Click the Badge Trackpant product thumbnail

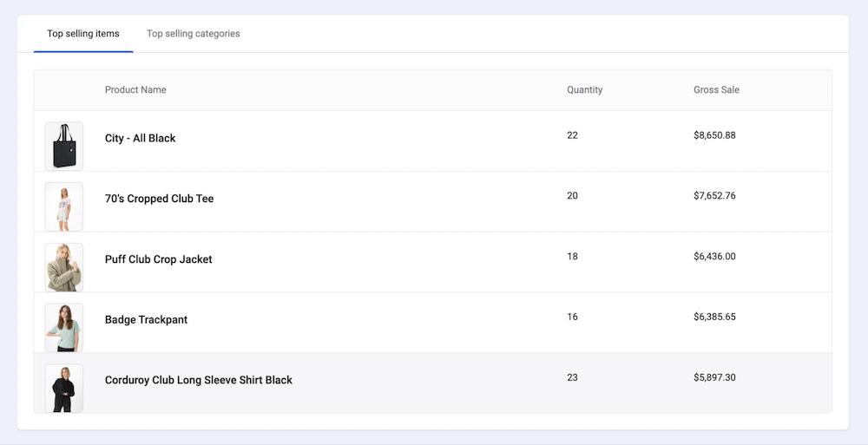point(64,327)
